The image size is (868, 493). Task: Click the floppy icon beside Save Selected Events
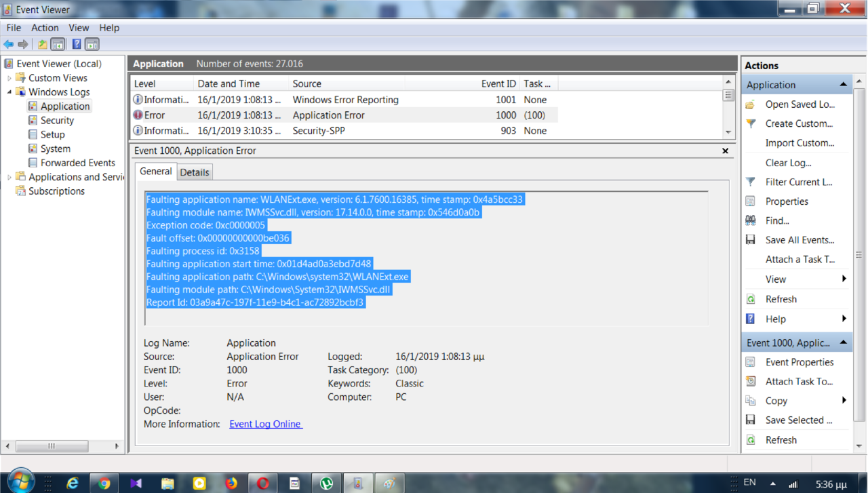pos(751,420)
